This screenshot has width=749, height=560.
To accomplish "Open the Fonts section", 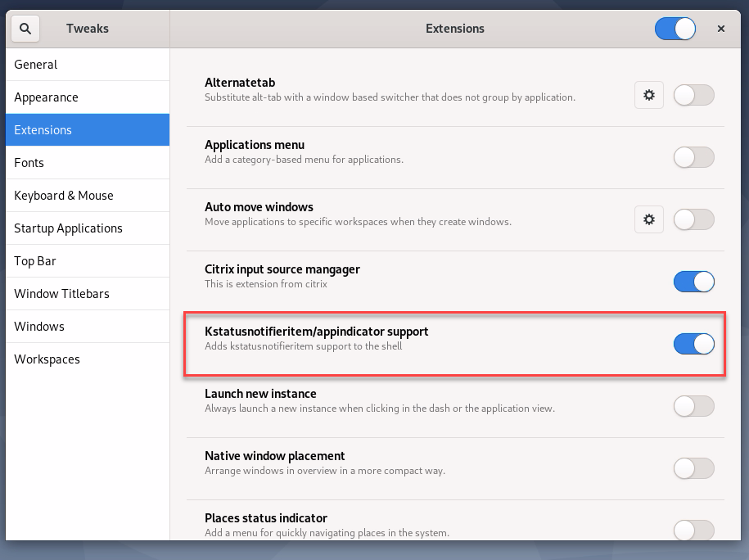I will pos(29,162).
